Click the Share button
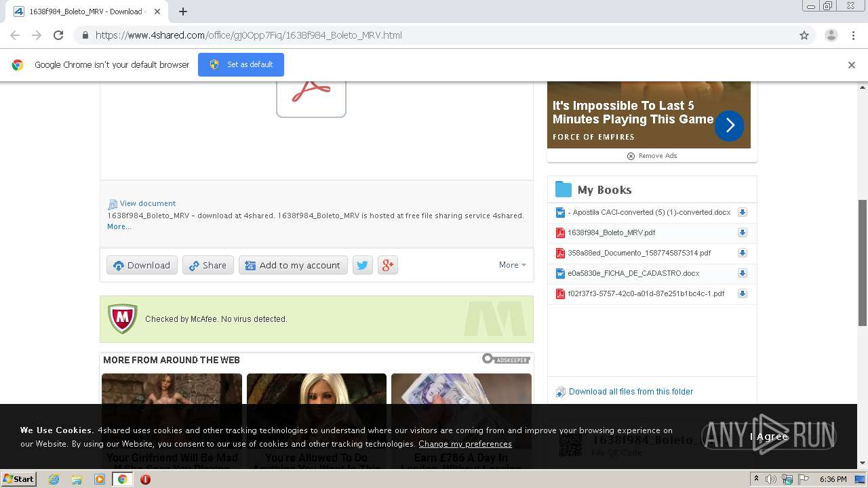 point(208,265)
